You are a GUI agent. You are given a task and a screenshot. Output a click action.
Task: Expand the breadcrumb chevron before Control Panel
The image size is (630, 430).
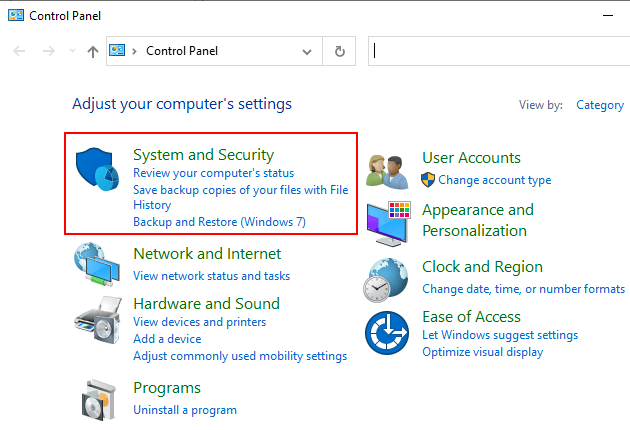pos(135,51)
